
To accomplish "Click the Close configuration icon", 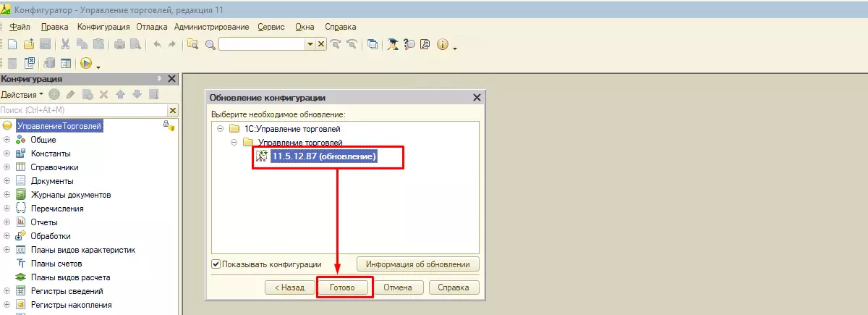I will (x=30, y=63).
